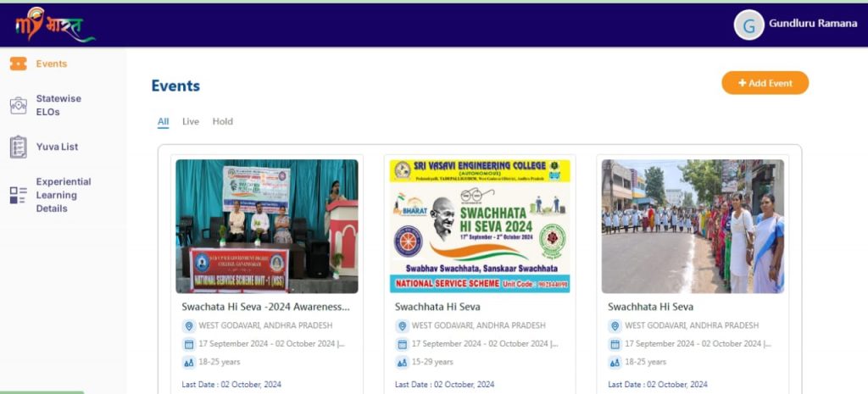This screenshot has height=394, width=868.
Task: Open the NSS stage event photo thumbnail
Action: click(x=266, y=226)
